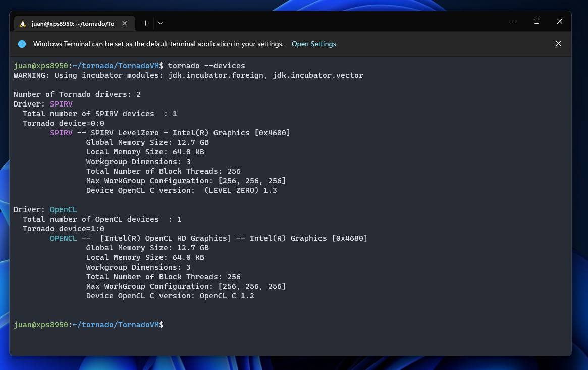Image resolution: width=588 pixels, height=370 pixels.
Task: Click '(LEVEL ZERO) 1.3' version text
Action: tap(241, 190)
